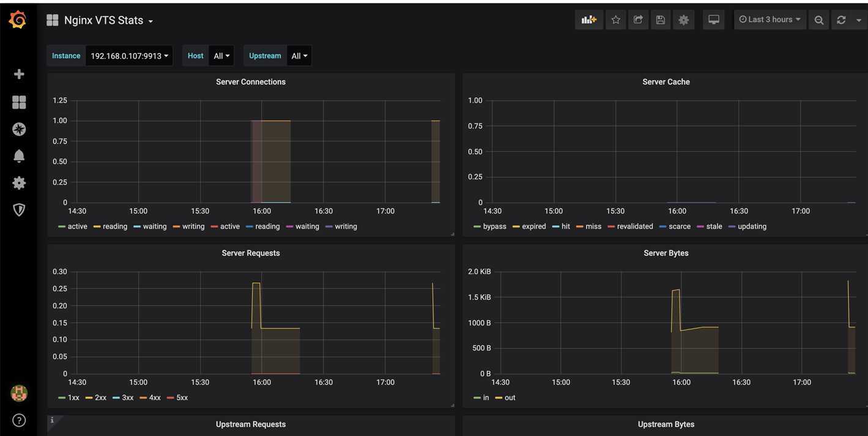Click the user avatar in sidebar
The height and width of the screenshot is (436, 868).
[19, 393]
